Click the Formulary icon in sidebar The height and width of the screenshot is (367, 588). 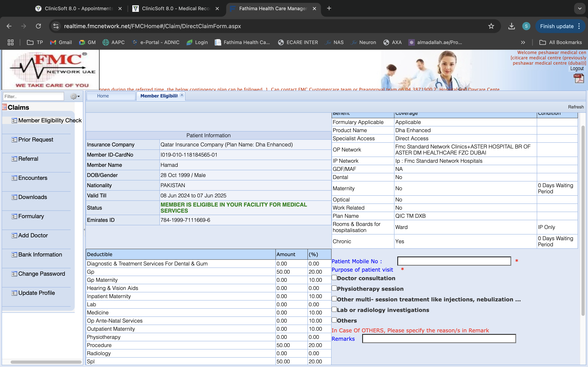point(14,217)
